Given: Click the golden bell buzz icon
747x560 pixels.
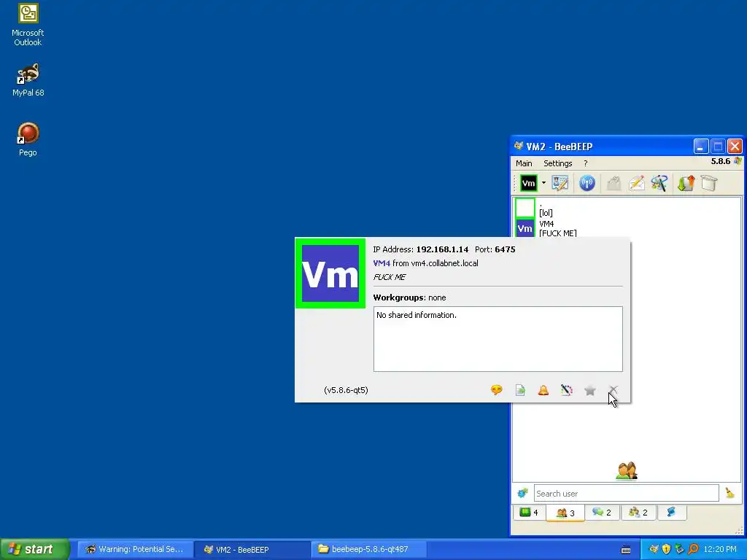Looking at the screenshot, I should coord(543,390).
